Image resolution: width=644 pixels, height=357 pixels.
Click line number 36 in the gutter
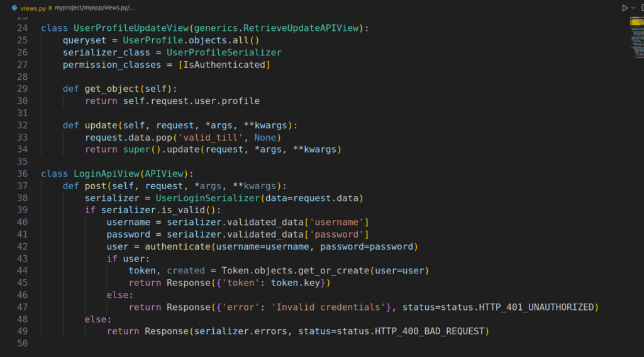[x=22, y=173]
